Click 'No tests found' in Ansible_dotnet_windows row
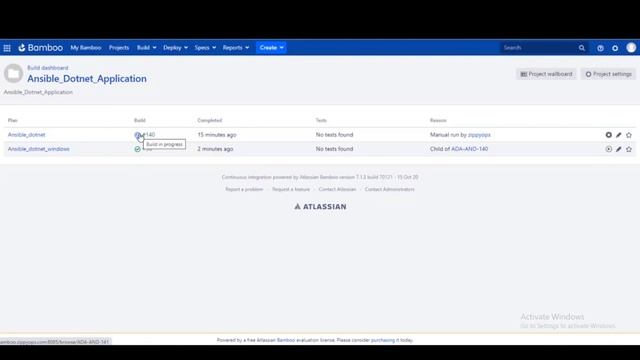The image size is (640, 360). coord(334,149)
